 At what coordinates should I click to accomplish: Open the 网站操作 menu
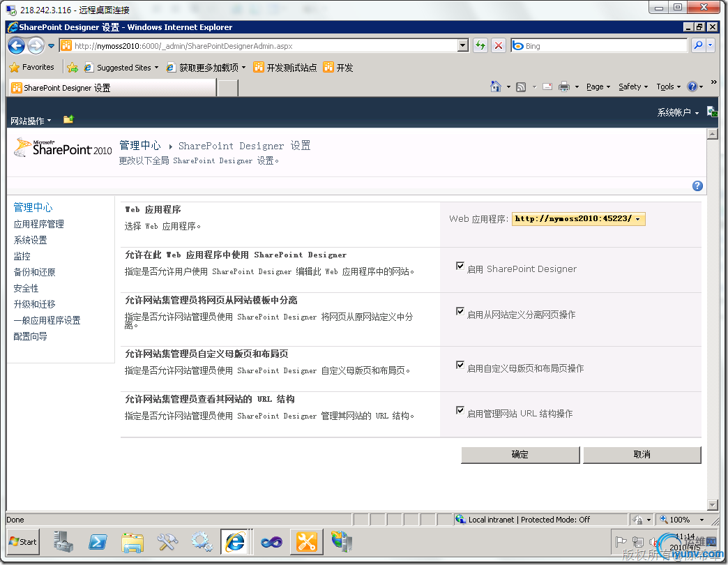click(31, 121)
